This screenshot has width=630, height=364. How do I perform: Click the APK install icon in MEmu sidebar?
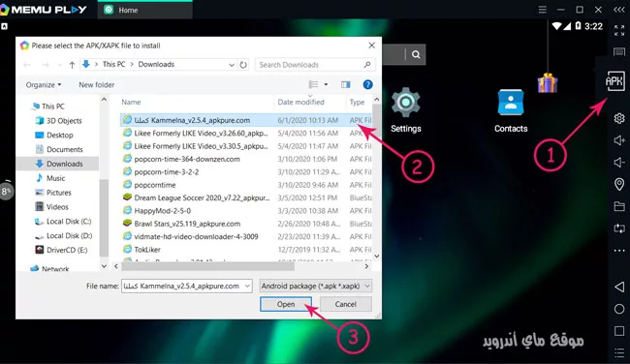tap(614, 81)
